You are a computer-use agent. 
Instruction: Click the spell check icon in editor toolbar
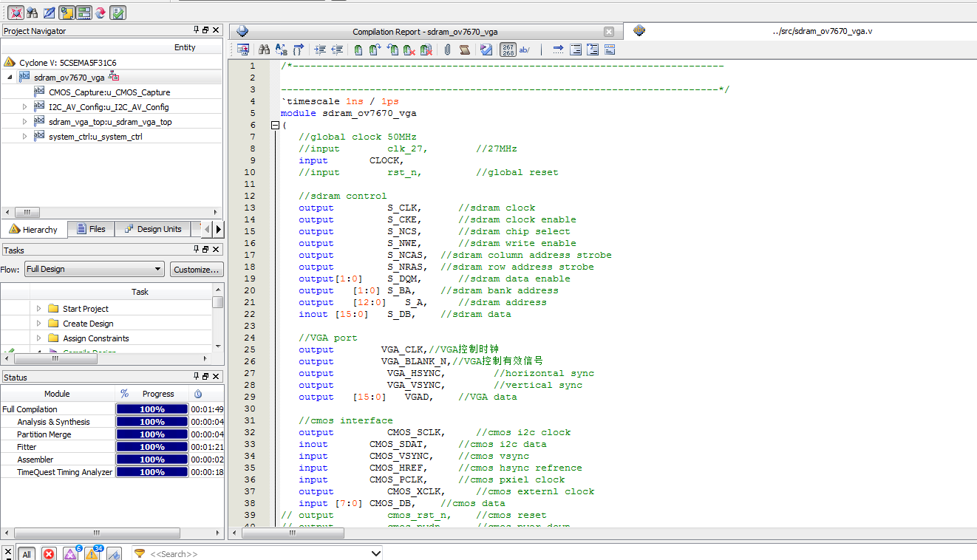tap(486, 49)
